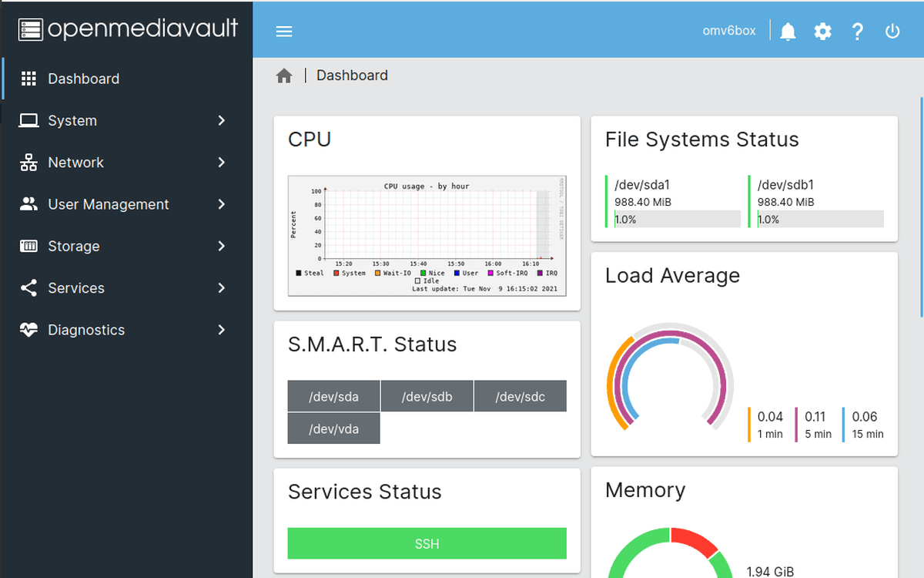This screenshot has width=924, height=578.
Task: Select User Management in the sidebar
Action: (126, 204)
